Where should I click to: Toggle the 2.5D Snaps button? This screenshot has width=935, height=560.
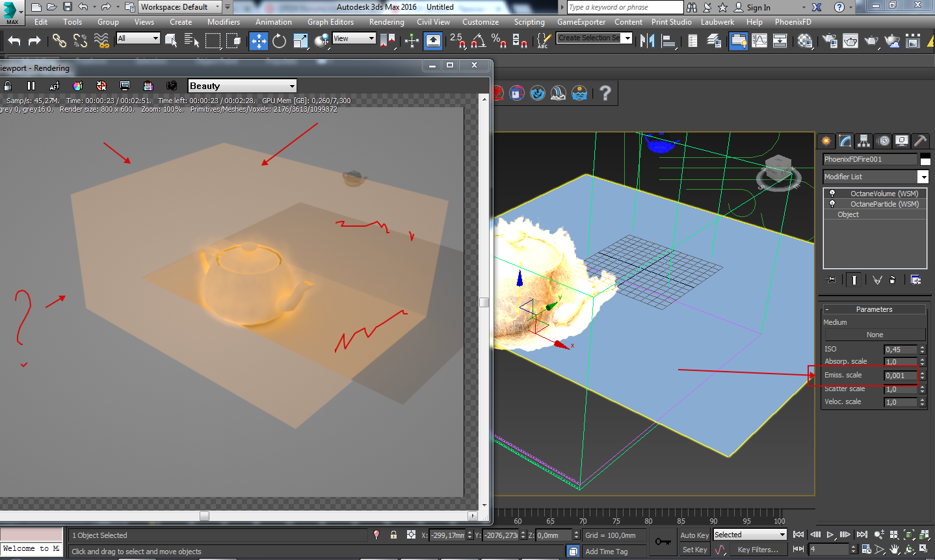[x=458, y=41]
